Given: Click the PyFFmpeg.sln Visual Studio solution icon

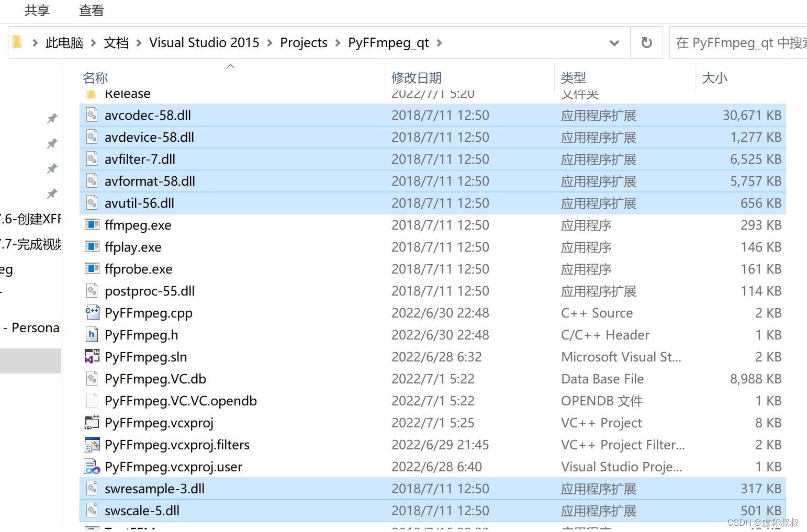Looking at the screenshot, I should pos(92,357).
